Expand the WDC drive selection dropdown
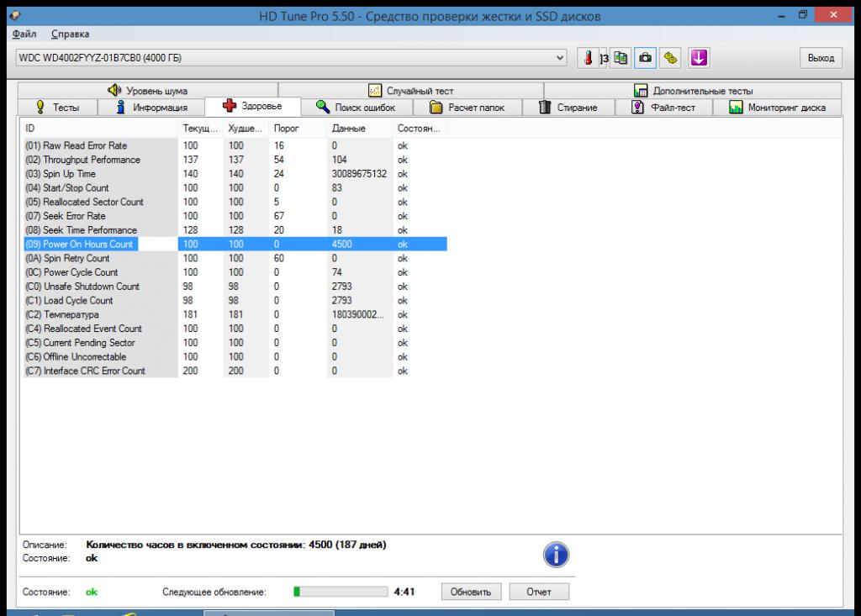This screenshot has width=861, height=616. pyautogui.click(x=561, y=58)
